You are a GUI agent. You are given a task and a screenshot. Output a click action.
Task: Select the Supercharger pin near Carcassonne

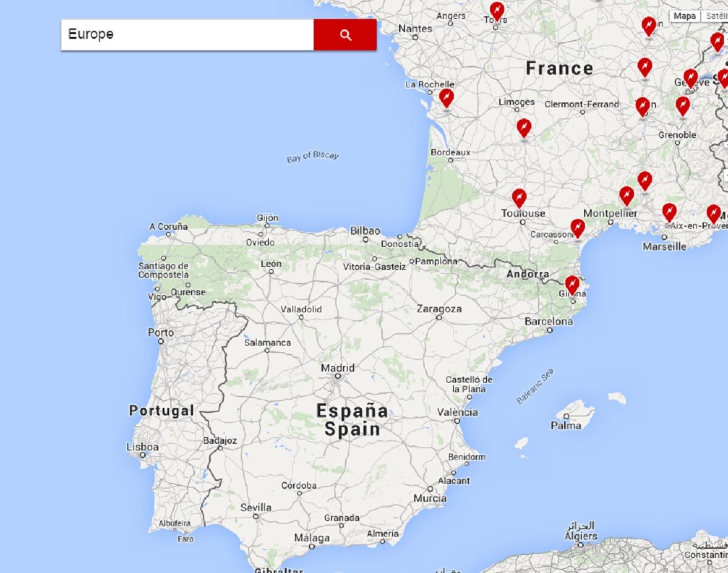[x=578, y=228]
